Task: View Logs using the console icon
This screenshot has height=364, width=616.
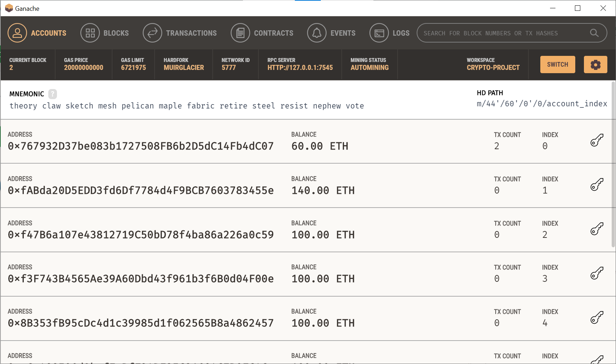Action: tap(379, 33)
